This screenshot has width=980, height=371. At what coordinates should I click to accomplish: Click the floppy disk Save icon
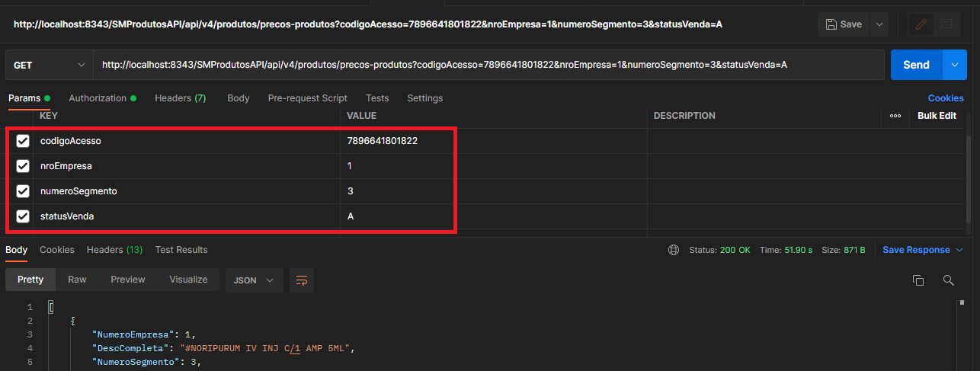click(831, 24)
